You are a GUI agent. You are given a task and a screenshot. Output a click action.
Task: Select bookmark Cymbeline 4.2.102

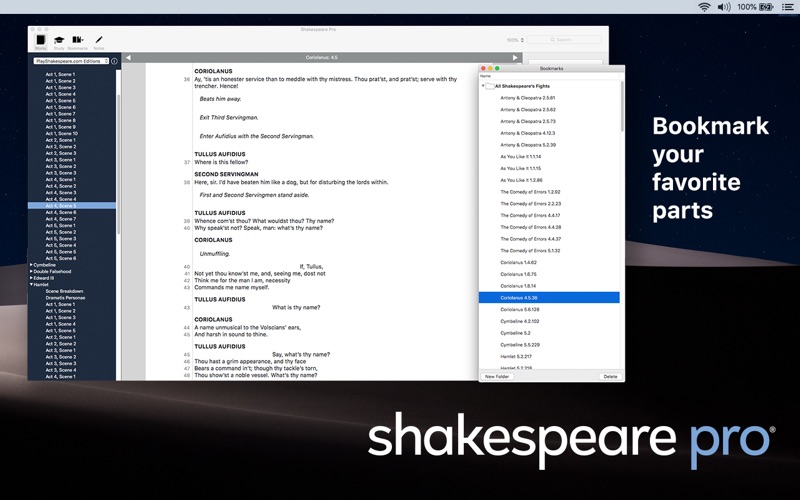(519, 321)
